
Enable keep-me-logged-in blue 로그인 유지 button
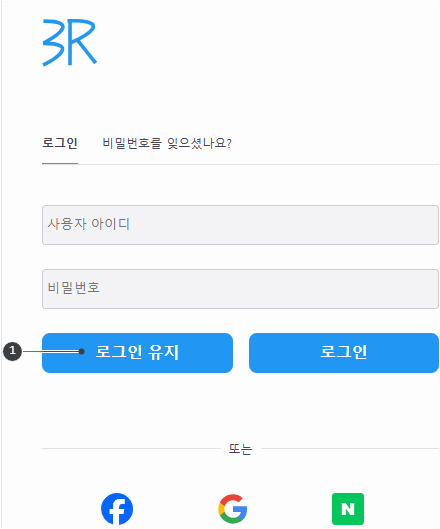click(137, 353)
